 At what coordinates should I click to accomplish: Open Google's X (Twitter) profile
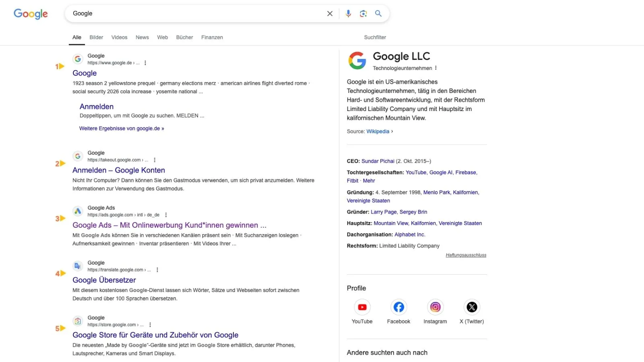(471, 307)
